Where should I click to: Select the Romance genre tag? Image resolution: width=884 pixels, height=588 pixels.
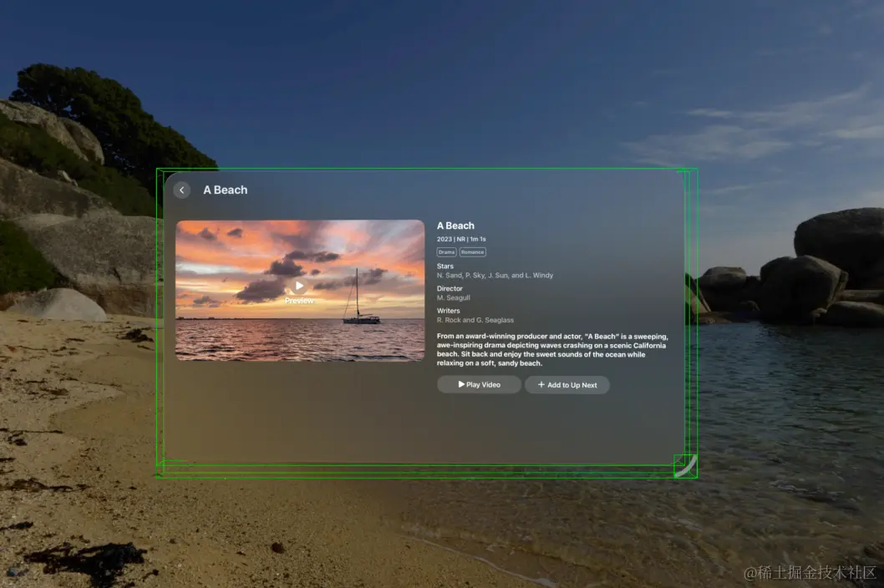click(x=472, y=252)
